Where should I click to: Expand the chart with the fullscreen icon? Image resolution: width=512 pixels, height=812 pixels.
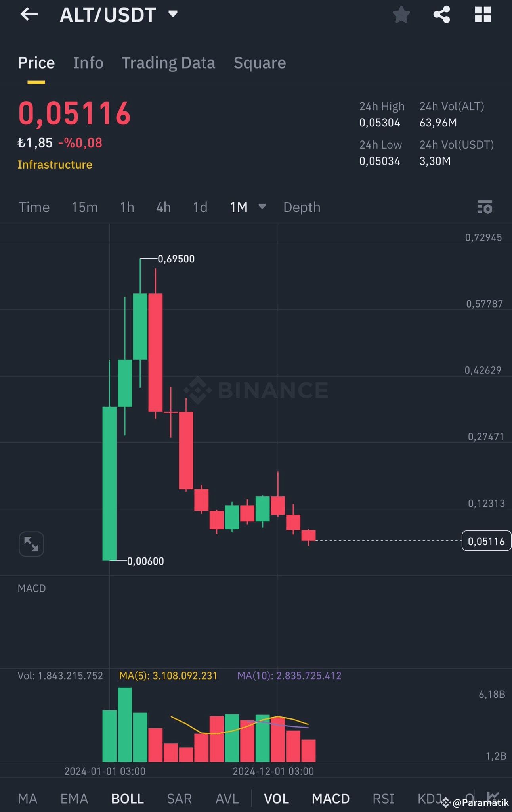click(x=31, y=544)
